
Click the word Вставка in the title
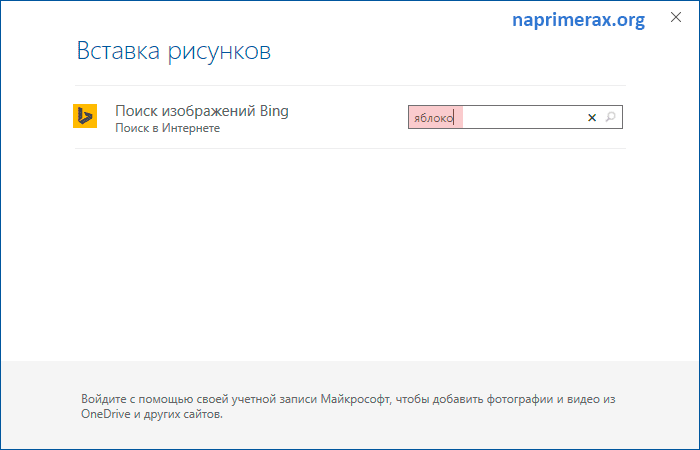point(118,51)
